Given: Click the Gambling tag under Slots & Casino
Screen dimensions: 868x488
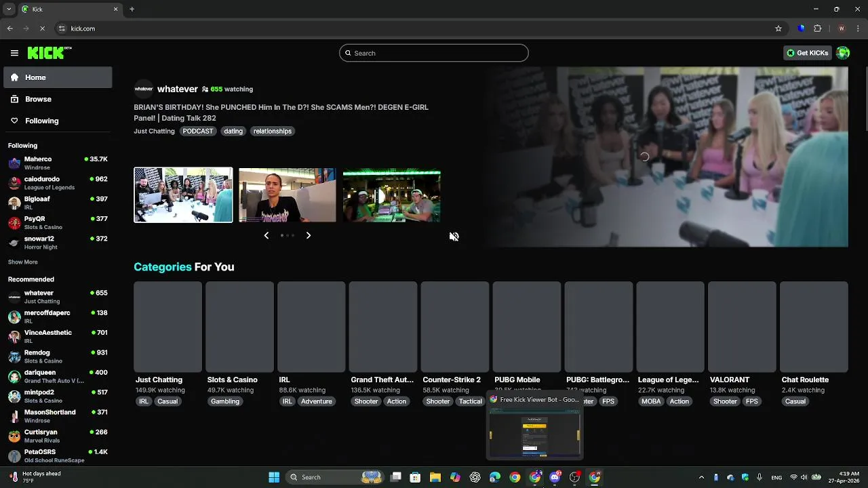Looking at the screenshot, I should click(x=225, y=401).
